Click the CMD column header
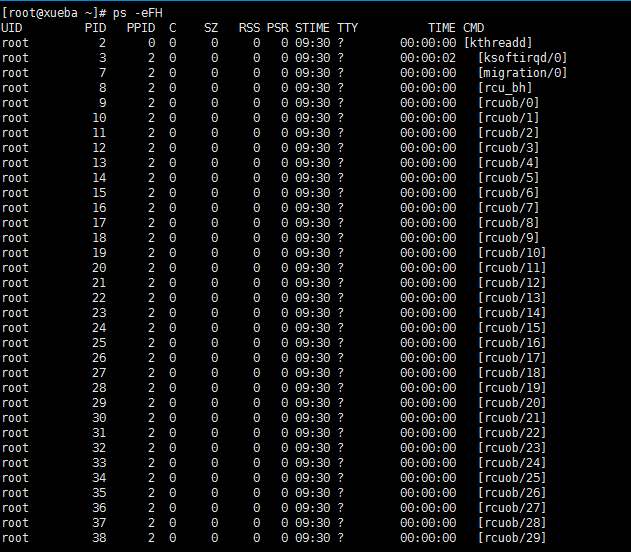The height and width of the screenshot is (552, 631). point(474,28)
